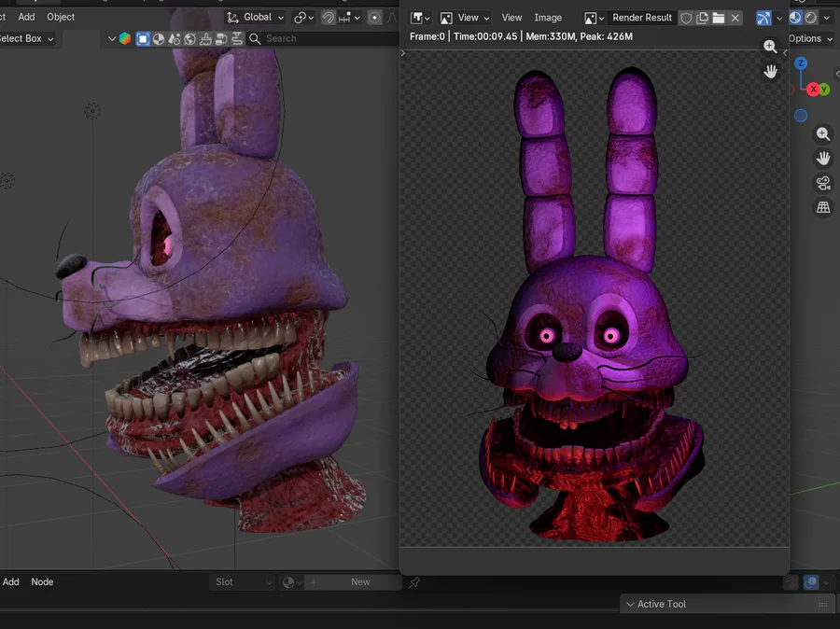Click the green Y axis gizmo handle
Viewport: 840px width, 629px height.
pos(824,90)
